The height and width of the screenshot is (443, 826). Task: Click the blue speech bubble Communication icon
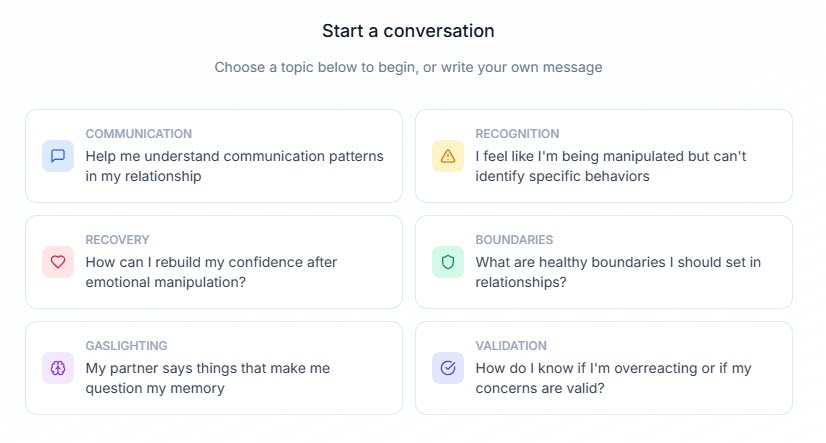coord(58,156)
